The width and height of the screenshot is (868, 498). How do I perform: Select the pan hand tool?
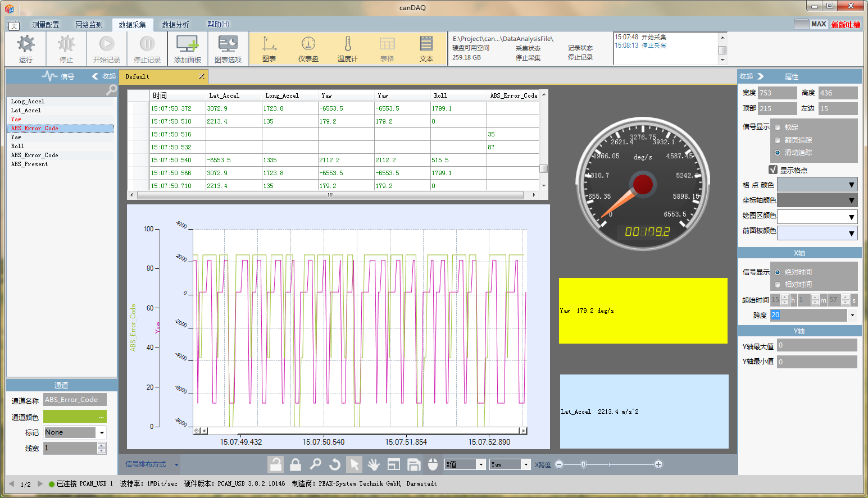[x=374, y=464]
